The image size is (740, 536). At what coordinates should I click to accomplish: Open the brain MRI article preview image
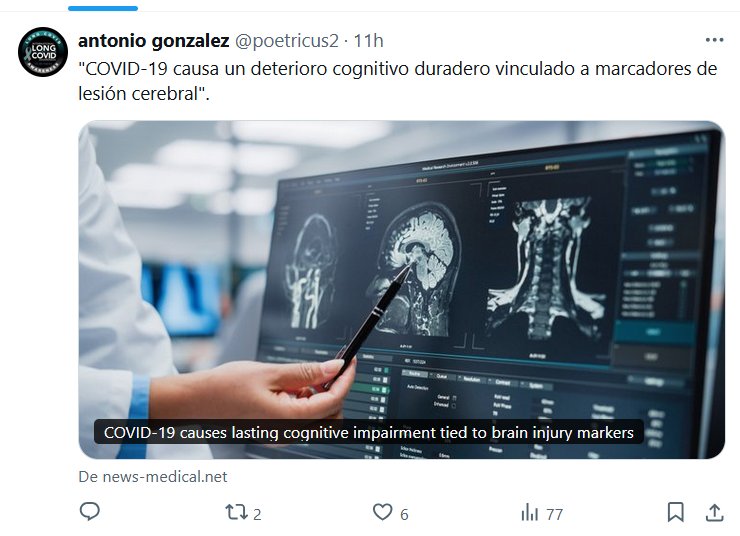point(402,290)
